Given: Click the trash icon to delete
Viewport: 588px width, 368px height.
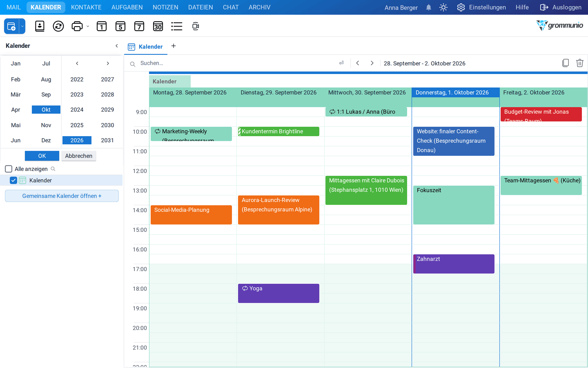Looking at the screenshot, I should tap(580, 63).
